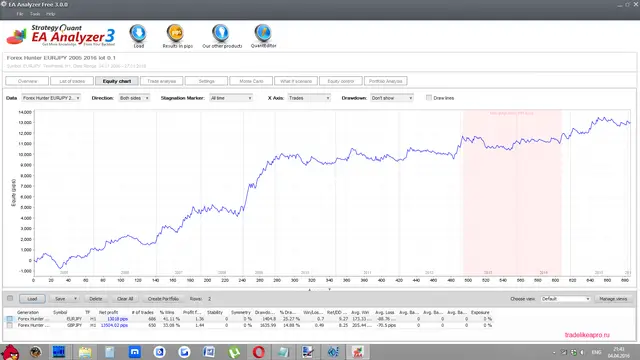Image resolution: width=640 pixels, height=360 pixels.
Task: Open the Portfolio Analysis tab
Action: [x=386, y=81]
